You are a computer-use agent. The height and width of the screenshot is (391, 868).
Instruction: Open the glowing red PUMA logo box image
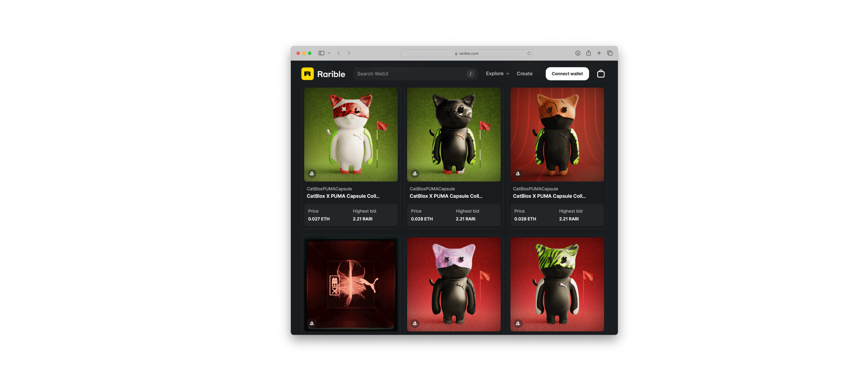pyautogui.click(x=351, y=284)
